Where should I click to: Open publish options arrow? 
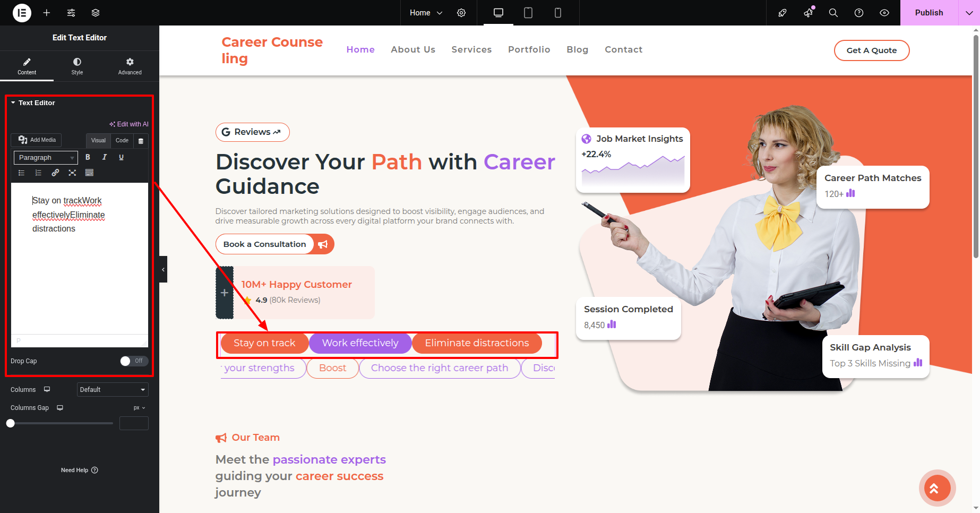969,13
